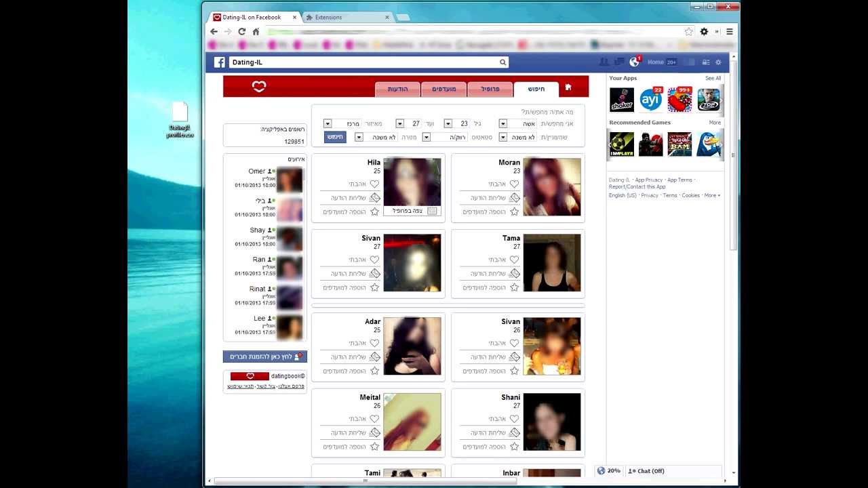Screen dimensions: 868x488
Task: Click the browser home icon
Action: click(256, 31)
